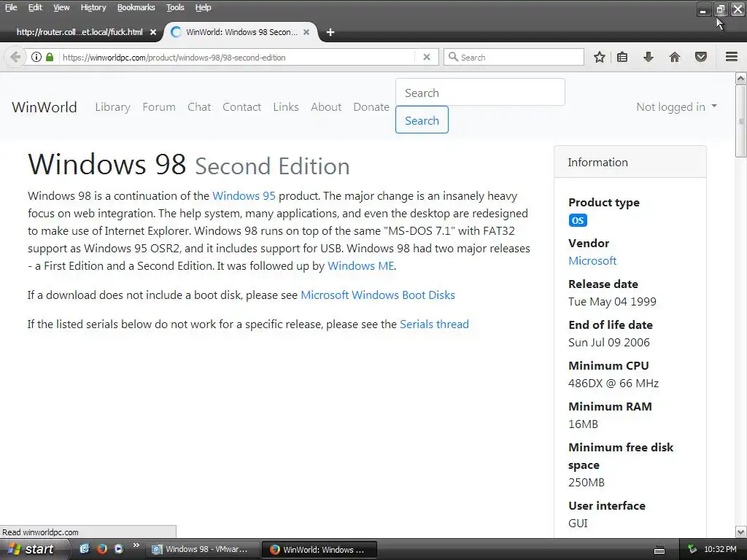Launch Firefox from quick launch bar
Viewport: 747px width, 560px height.
click(x=102, y=548)
